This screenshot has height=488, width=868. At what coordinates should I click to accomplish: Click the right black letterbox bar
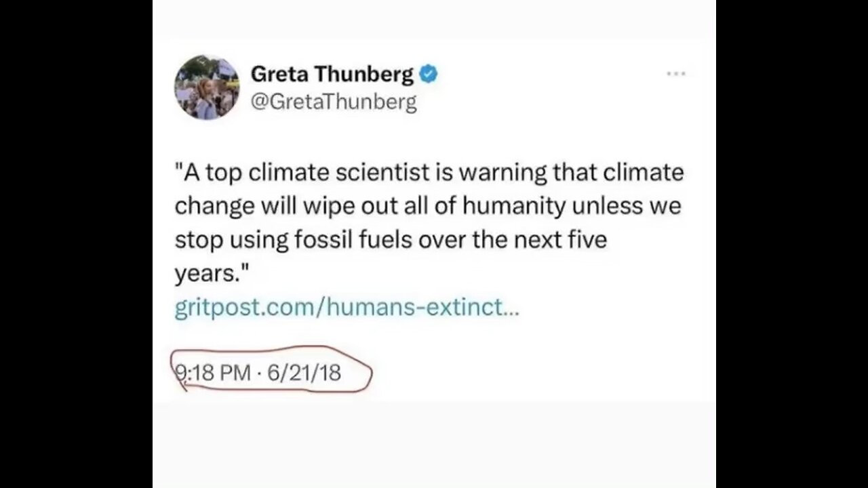(x=791, y=244)
